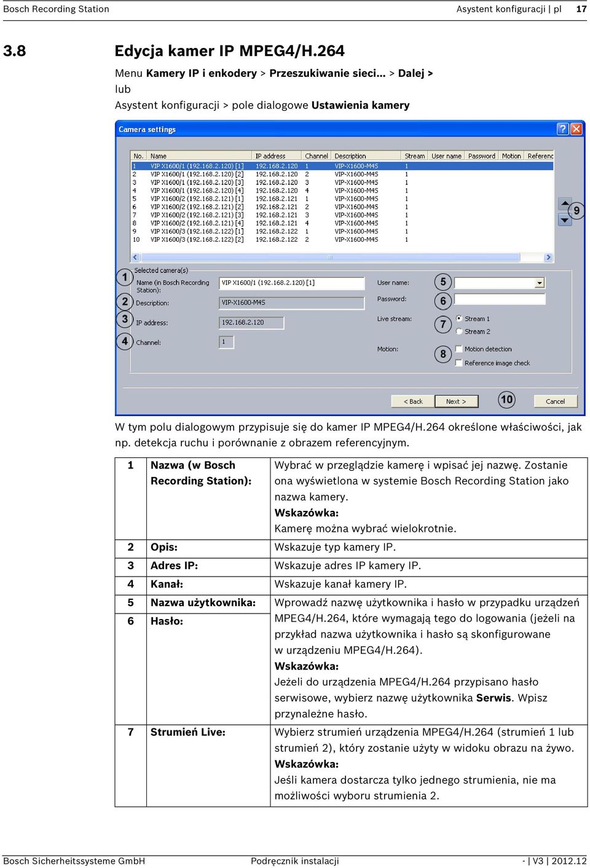590x868 pixels.
Task: Click the camera Name input field
Action: pos(292,283)
